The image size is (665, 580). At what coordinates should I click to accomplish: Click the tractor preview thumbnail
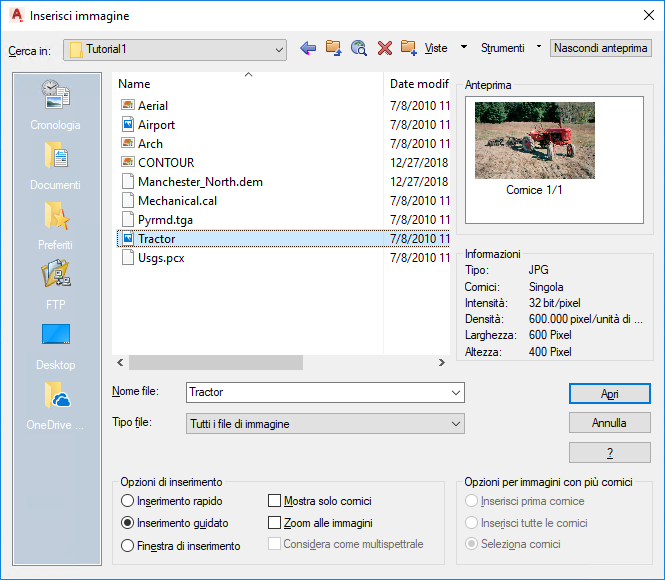pyautogui.click(x=534, y=140)
